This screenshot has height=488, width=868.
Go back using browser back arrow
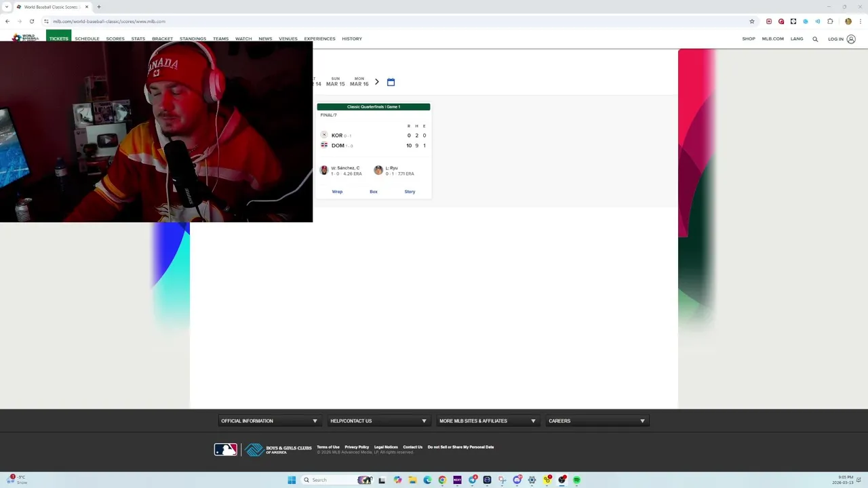tap(7, 21)
